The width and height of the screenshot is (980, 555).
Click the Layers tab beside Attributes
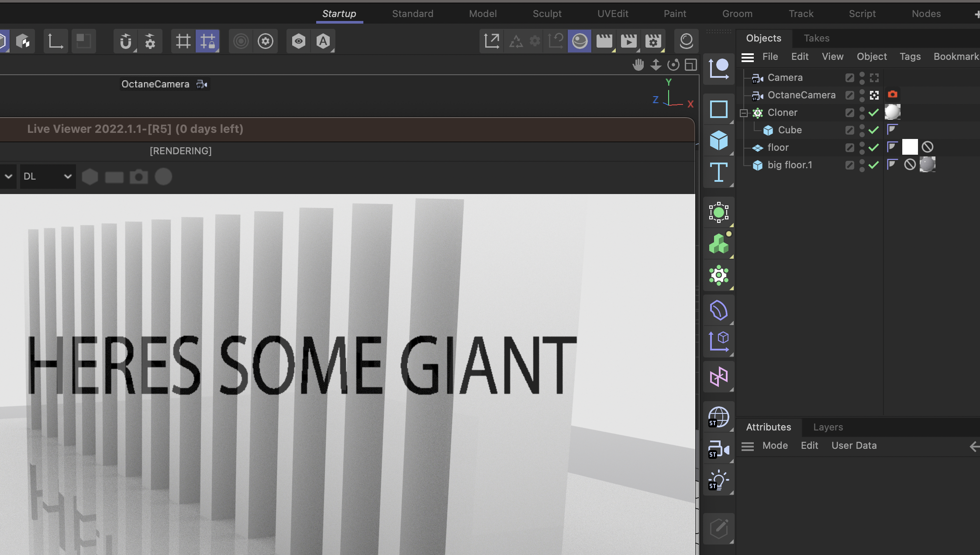click(x=828, y=427)
